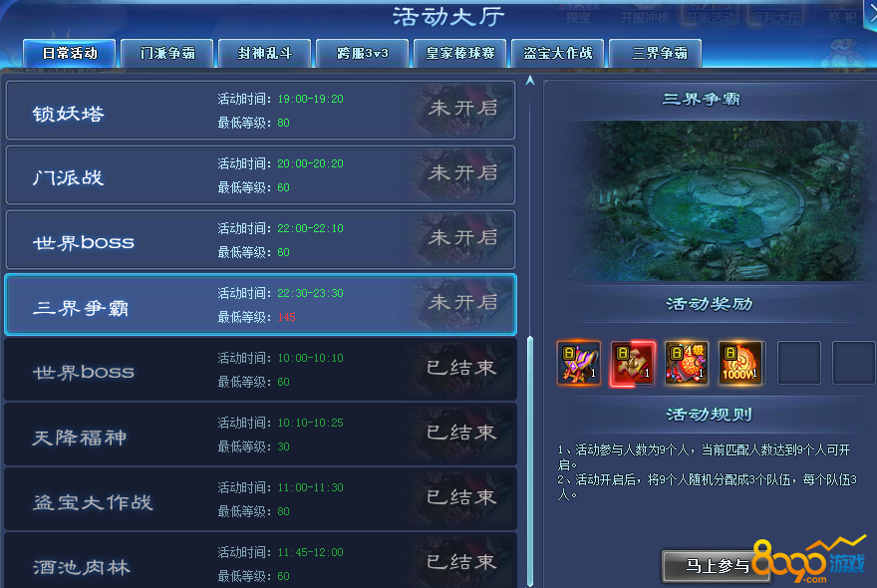Click the purple armor reward icon
877x588 pixels.
click(x=579, y=363)
